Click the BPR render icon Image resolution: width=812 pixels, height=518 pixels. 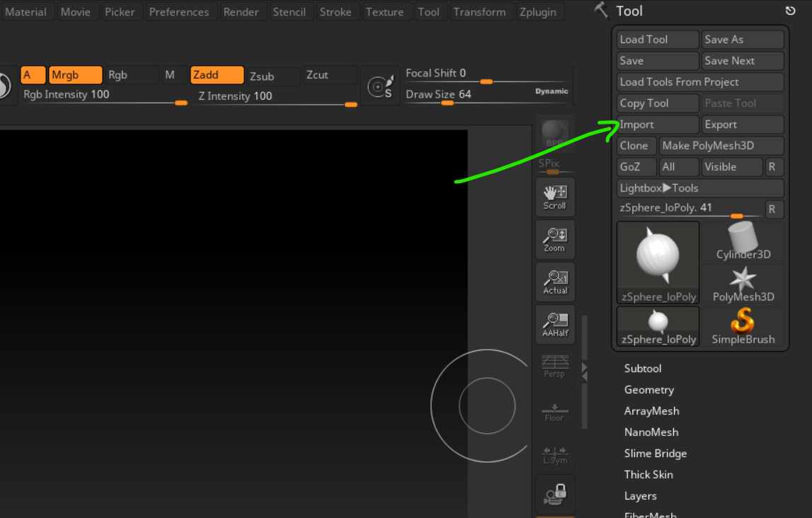pos(554,134)
